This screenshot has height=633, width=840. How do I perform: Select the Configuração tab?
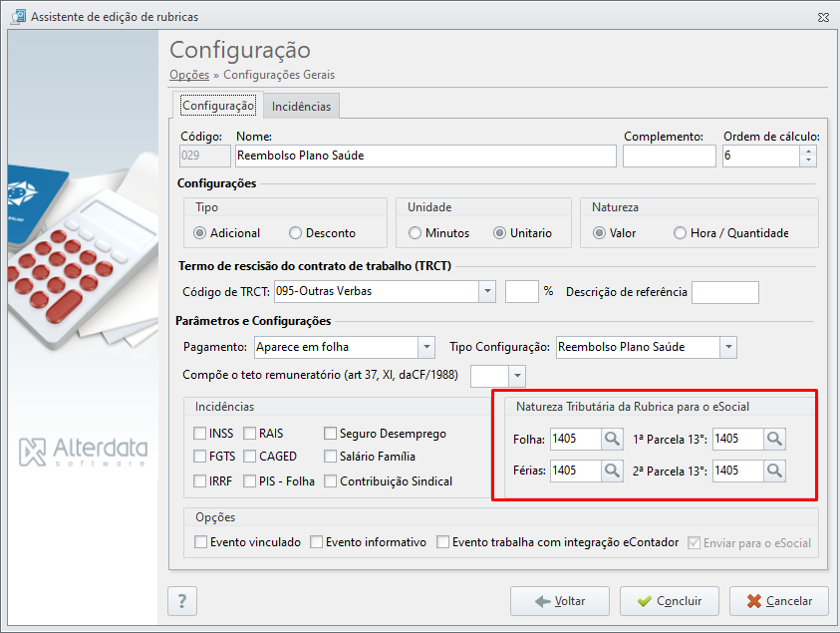coord(218,105)
